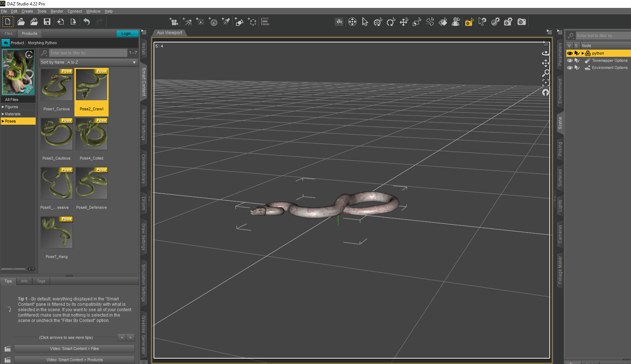The width and height of the screenshot is (631, 364).
Task: Choose the Translate tool
Action: pos(404,22)
